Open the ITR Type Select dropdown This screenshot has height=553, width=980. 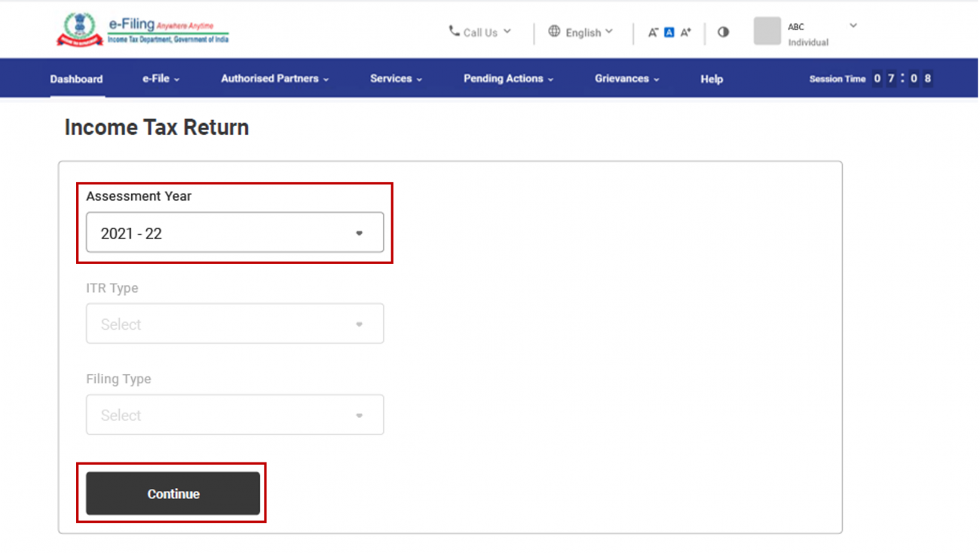click(234, 323)
